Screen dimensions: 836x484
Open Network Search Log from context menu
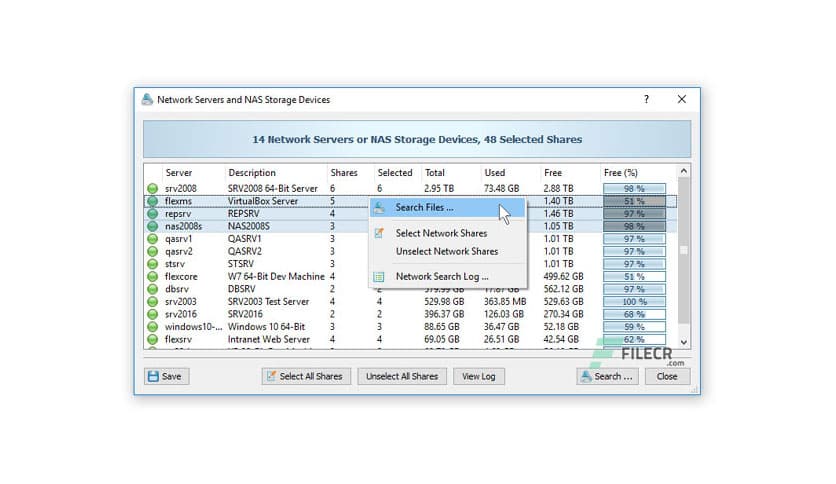[441, 276]
